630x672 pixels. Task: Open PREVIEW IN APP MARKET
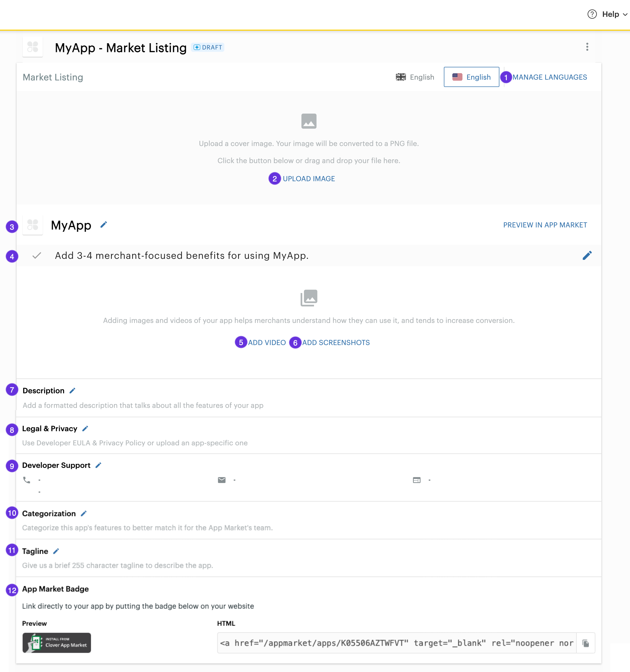click(x=545, y=225)
